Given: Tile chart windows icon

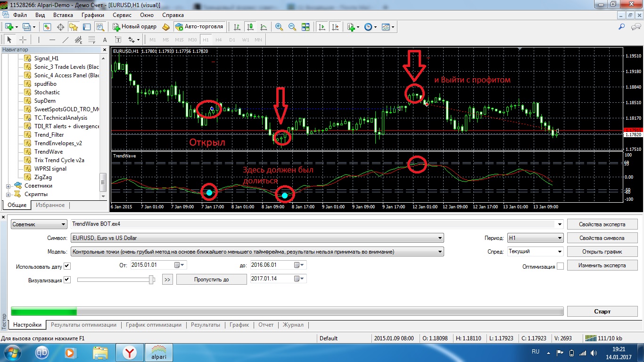Looking at the screenshot, I should [305, 27].
